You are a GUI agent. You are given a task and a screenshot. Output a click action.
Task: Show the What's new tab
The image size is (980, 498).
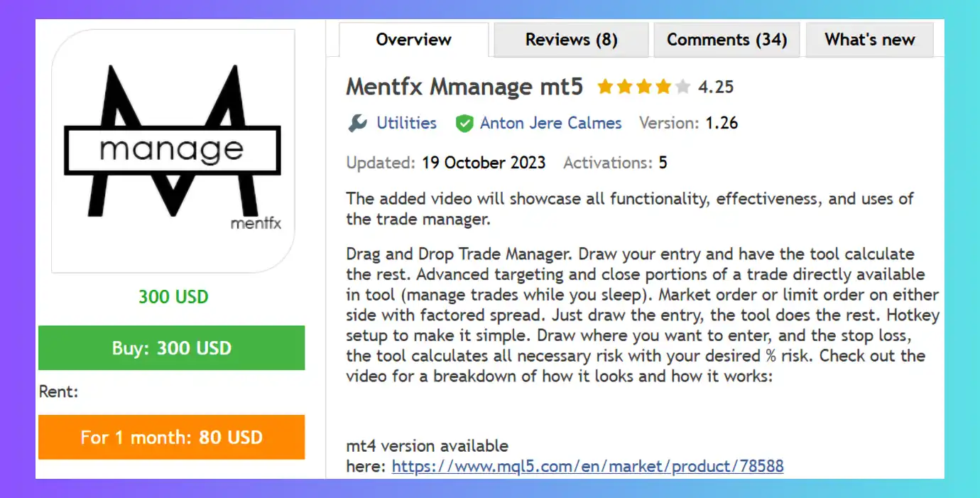click(x=869, y=40)
